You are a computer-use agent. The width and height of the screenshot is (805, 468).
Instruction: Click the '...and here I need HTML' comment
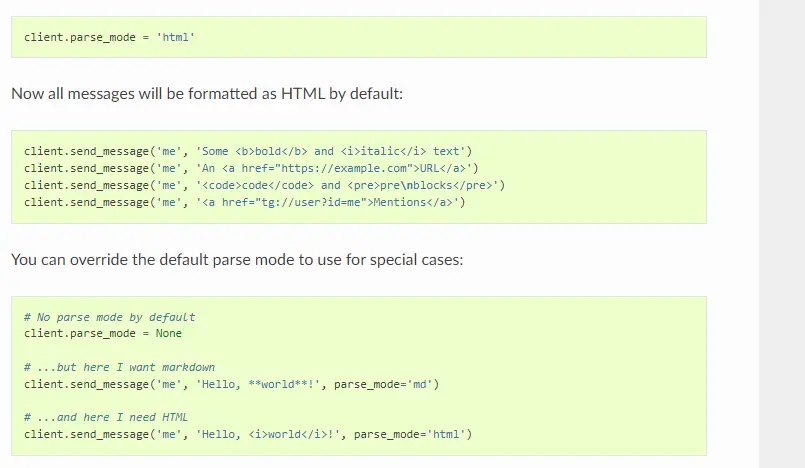pos(106,417)
